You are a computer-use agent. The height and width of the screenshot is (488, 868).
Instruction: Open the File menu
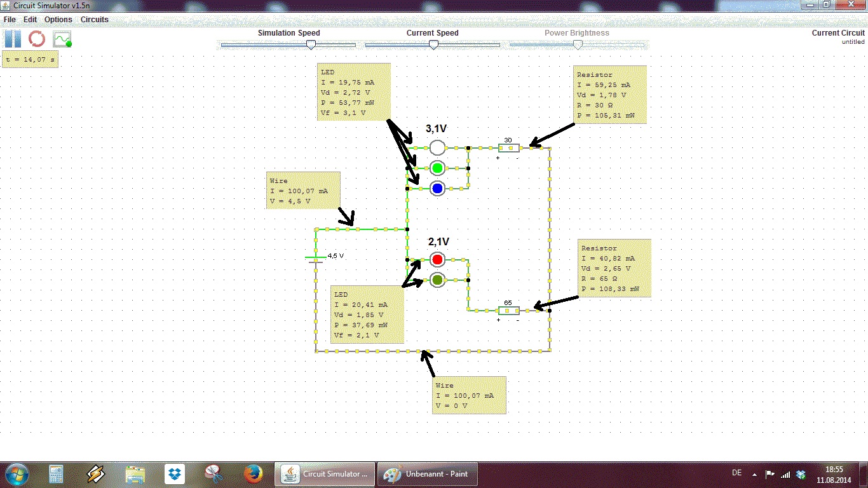coord(10,20)
